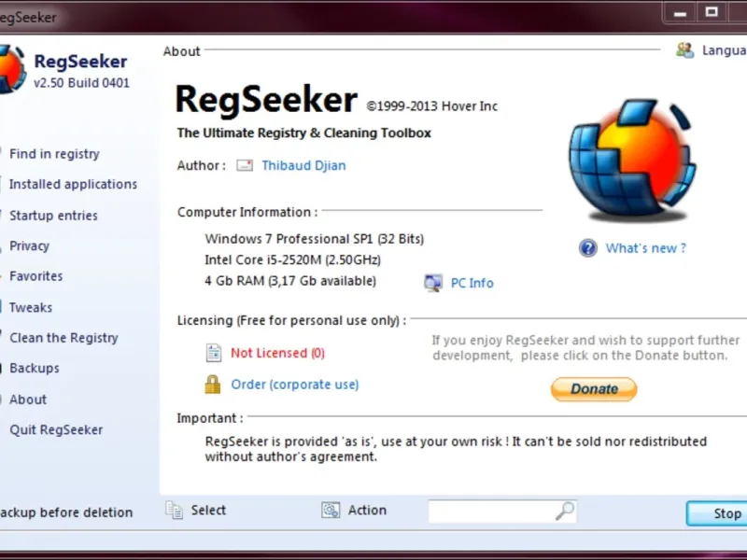Click the Action gear icon

coord(331,510)
